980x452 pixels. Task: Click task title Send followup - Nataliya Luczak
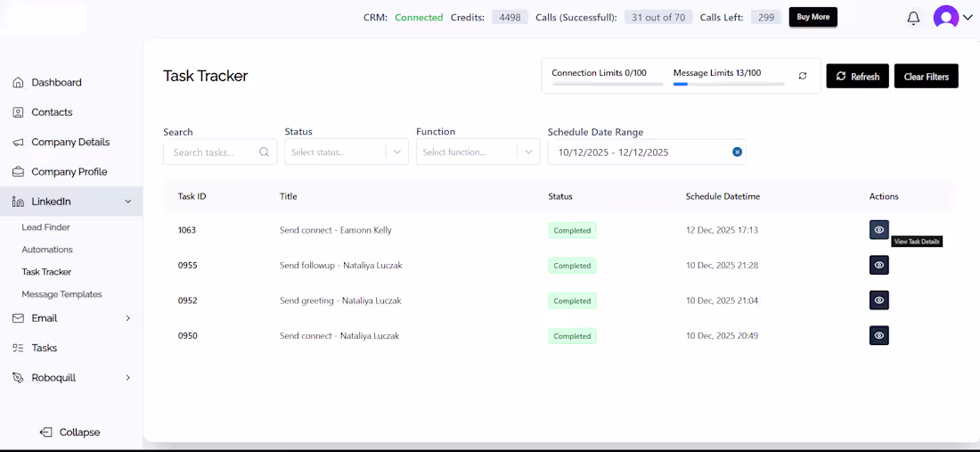(x=340, y=265)
